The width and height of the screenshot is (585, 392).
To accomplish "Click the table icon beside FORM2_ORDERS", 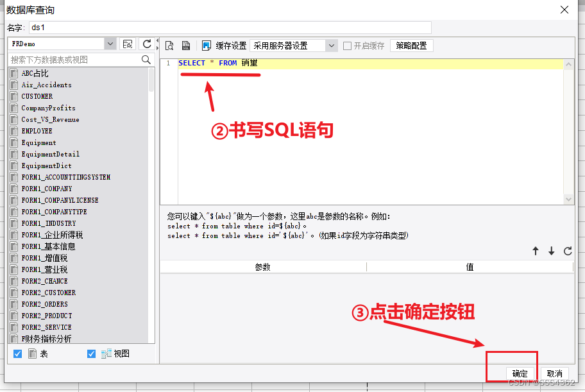I will pyautogui.click(x=14, y=304).
